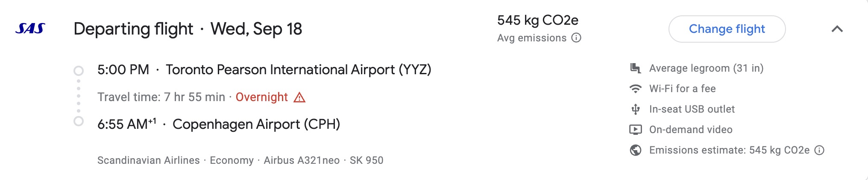The image size is (868, 180).
Task: Open the Avg emissions info icon
Action: click(576, 38)
